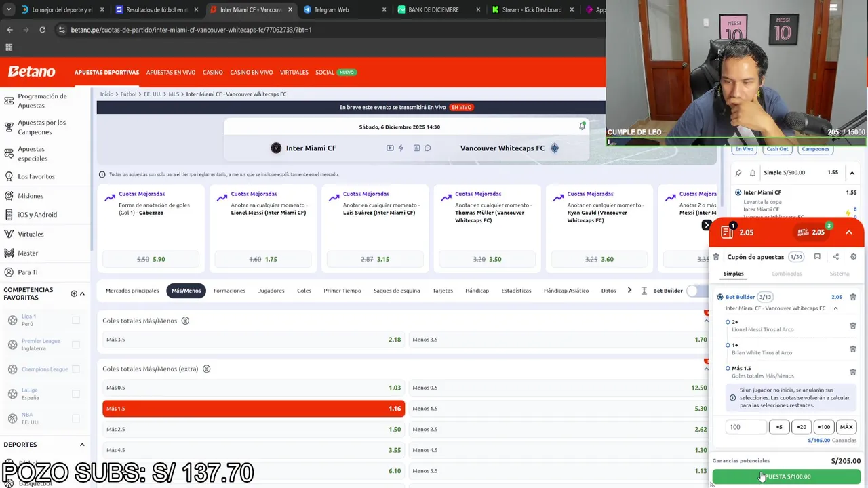This screenshot has width=868, height=488.
Task: Open the match statistics icon in header
Action: pyautogui.click(x=416, y=148)
